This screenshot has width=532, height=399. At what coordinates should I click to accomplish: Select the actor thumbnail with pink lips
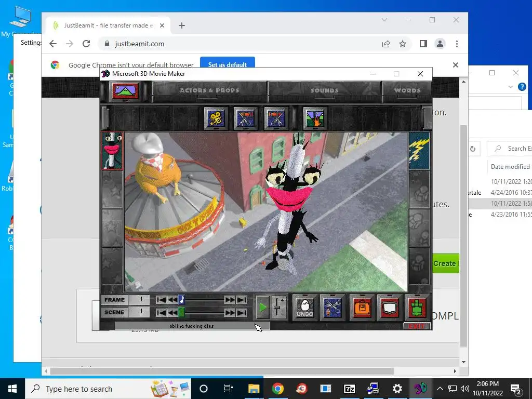pyautogui.click(x=113, y=151)
